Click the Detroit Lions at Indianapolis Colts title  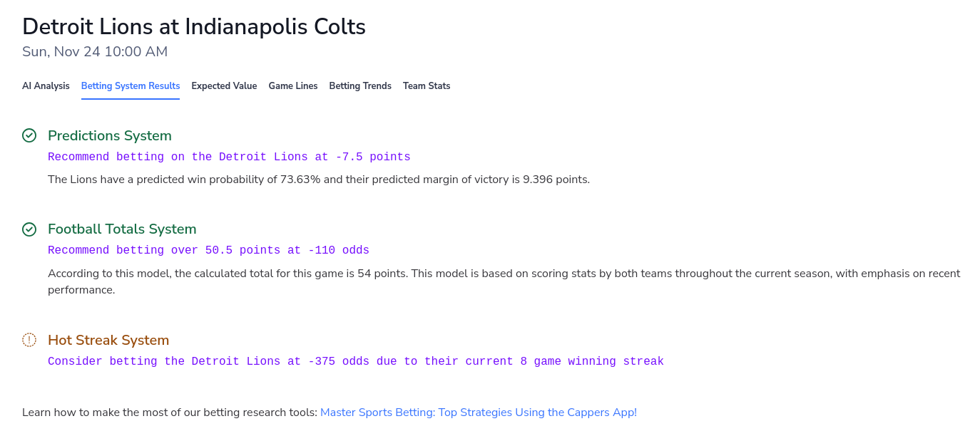193,26
